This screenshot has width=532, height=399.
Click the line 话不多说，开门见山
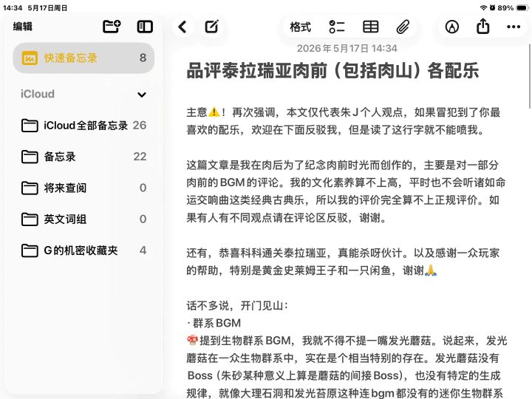coord(237,305)
